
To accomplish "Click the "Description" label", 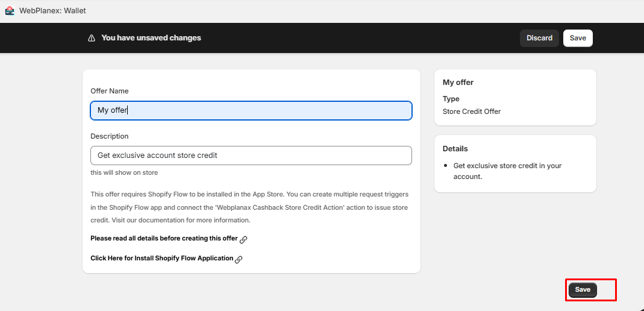I will pyautogui.click(x=109, y=136).
